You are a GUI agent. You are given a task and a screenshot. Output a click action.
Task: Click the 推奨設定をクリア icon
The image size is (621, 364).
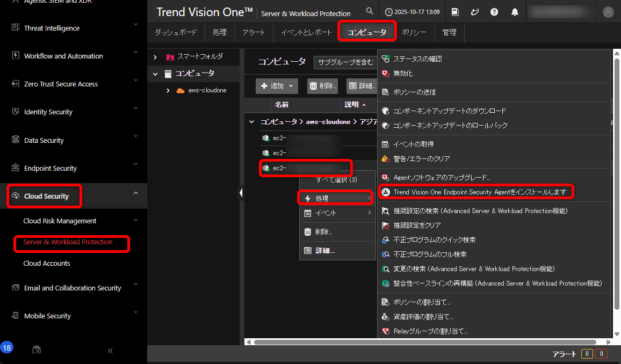(x=385, y=225)
